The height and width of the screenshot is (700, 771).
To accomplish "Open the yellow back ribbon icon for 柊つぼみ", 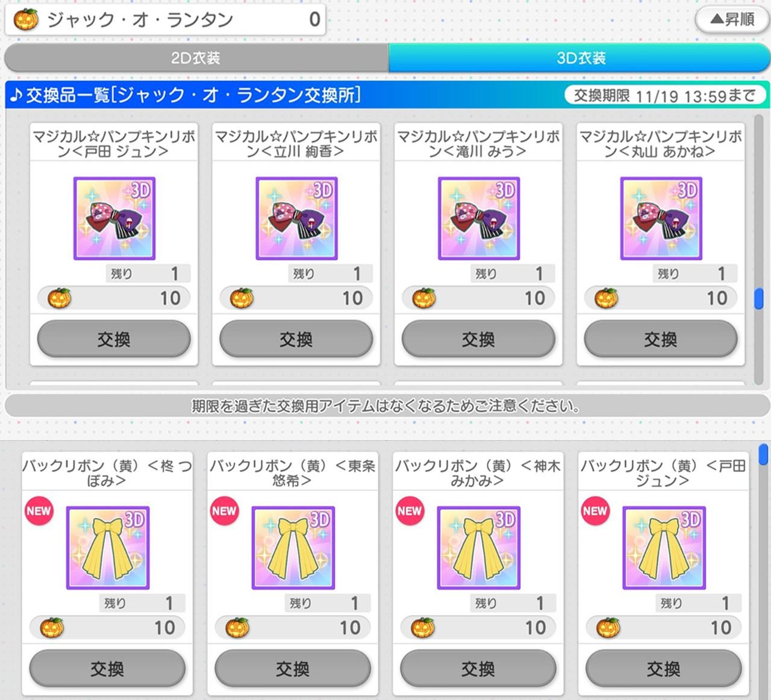I will (x=108, y=548).
